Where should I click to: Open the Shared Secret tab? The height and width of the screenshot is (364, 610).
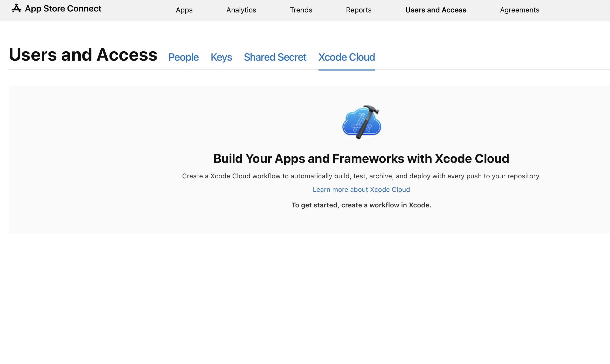click(x=275, y=57)
